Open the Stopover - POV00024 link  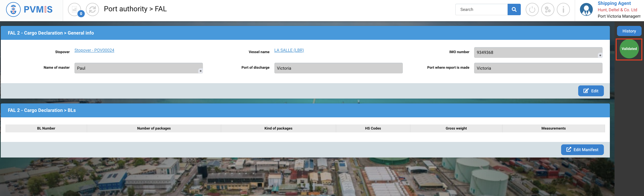[94, 50]
